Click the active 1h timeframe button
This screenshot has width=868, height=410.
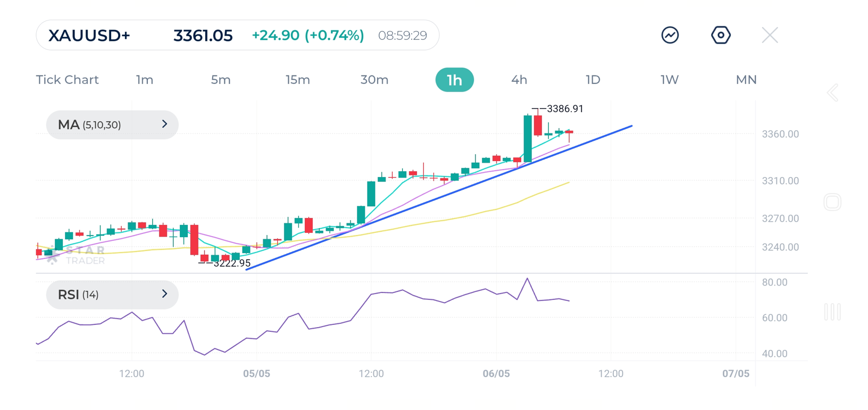pyautogui.click(x=454, y=80)
